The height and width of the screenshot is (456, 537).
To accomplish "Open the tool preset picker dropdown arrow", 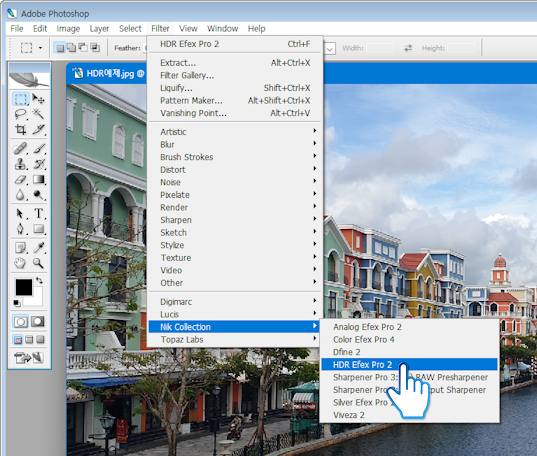I will 40,48.
